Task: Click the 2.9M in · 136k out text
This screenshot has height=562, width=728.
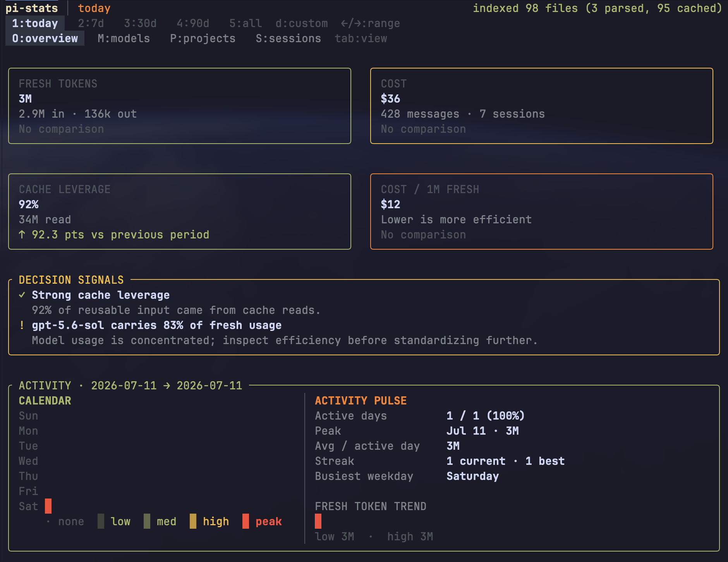Action: [78, 114]
